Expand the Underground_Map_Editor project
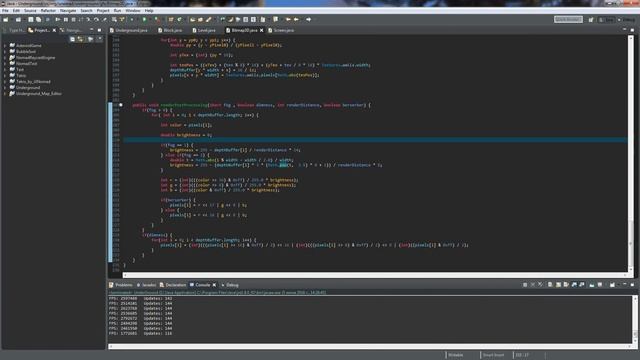640x360 pixels. click(5, 93)
